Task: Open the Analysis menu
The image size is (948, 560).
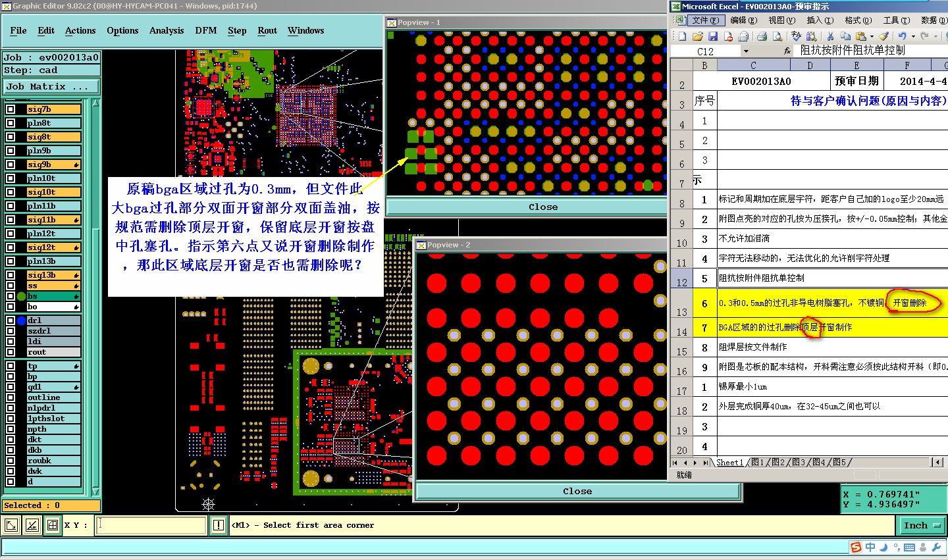Action: [x=167, y=30]
